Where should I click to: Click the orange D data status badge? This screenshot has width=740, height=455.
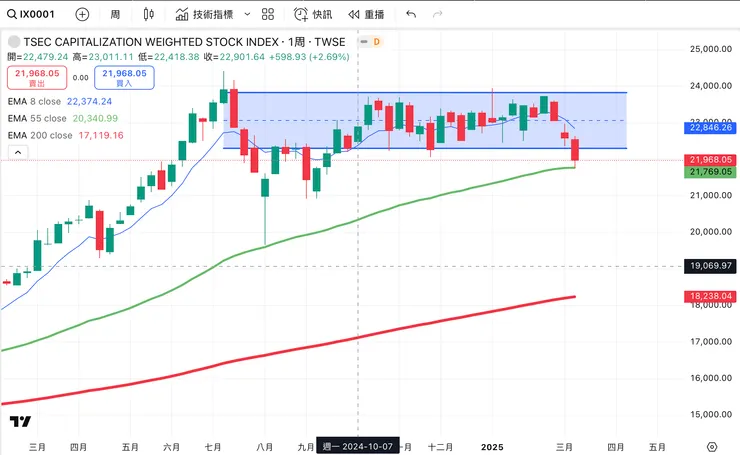click(x=376, y=42)
